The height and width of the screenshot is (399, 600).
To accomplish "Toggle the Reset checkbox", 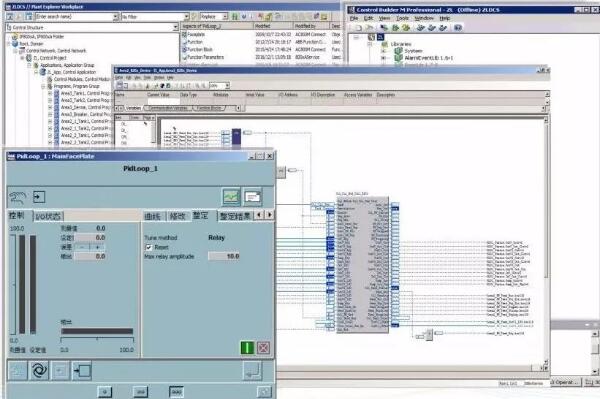I will tap(149, 247).
